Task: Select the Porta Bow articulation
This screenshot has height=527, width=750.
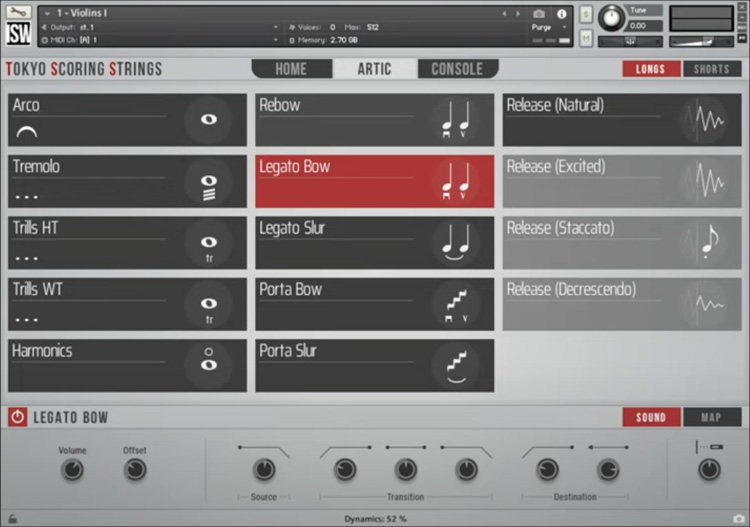Action: [375, 304]
